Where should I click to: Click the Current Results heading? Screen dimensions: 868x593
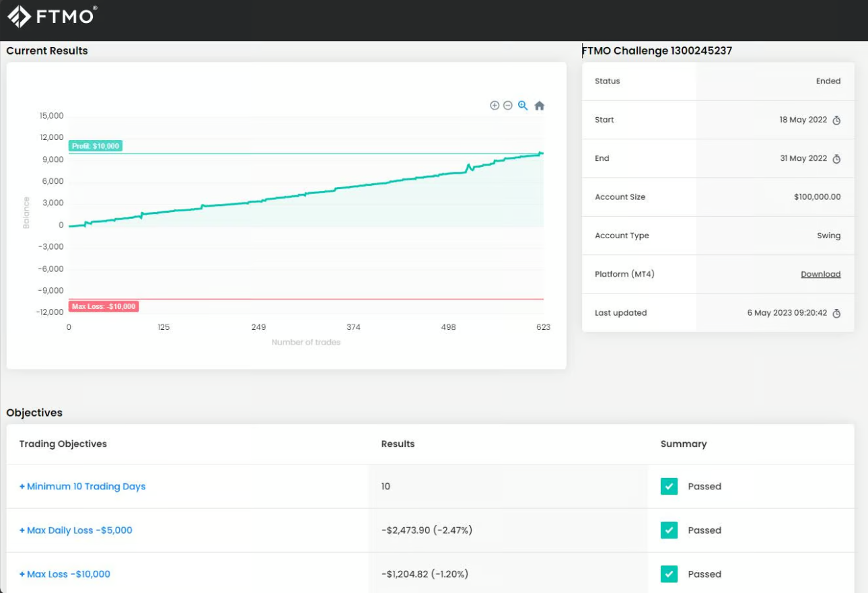pyautogui.click(x=47, y=50)
